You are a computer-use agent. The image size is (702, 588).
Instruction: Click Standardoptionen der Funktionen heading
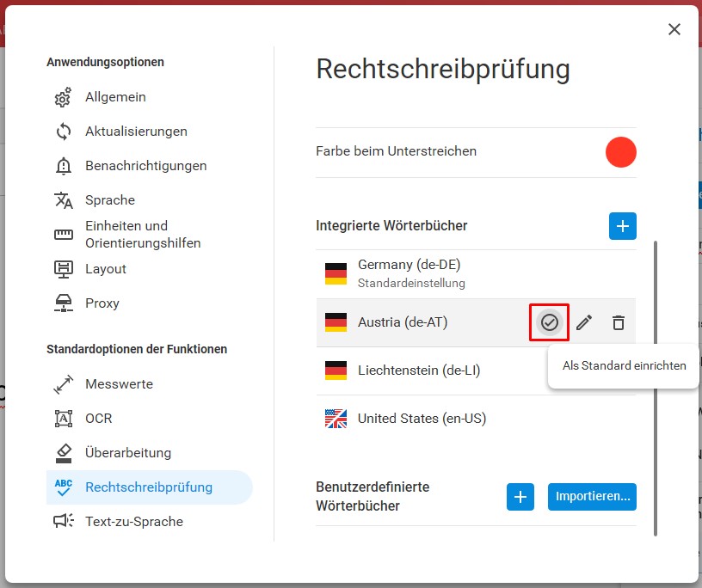coord(137,349)
